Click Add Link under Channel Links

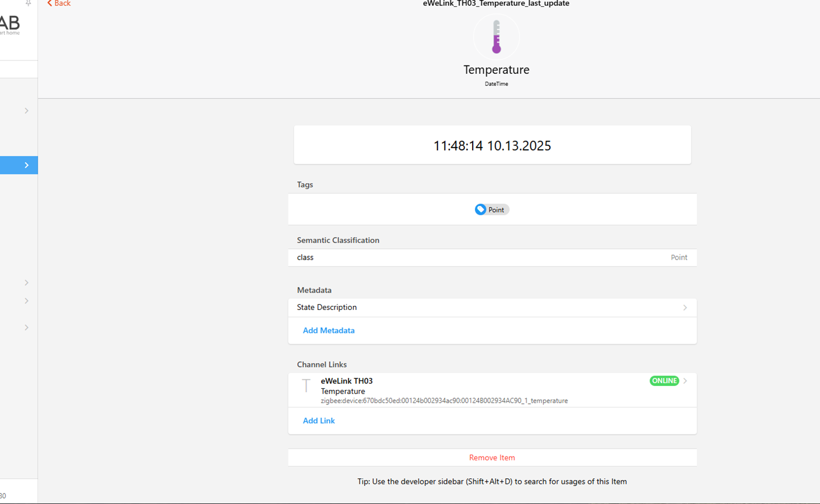[319, 421]
